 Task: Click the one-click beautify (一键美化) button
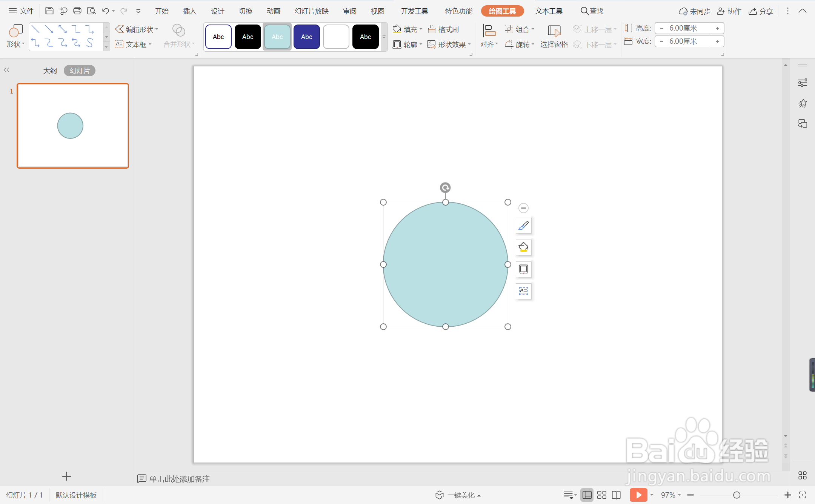(x=458, y=495)
